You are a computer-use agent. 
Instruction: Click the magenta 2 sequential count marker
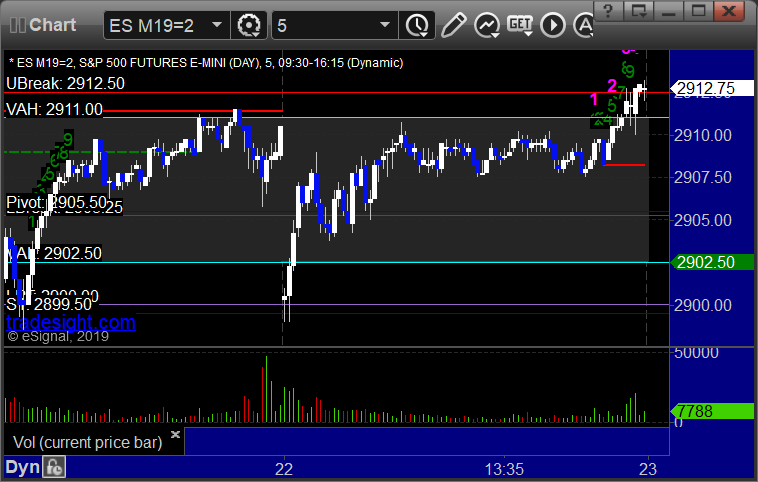click(612, 86)
